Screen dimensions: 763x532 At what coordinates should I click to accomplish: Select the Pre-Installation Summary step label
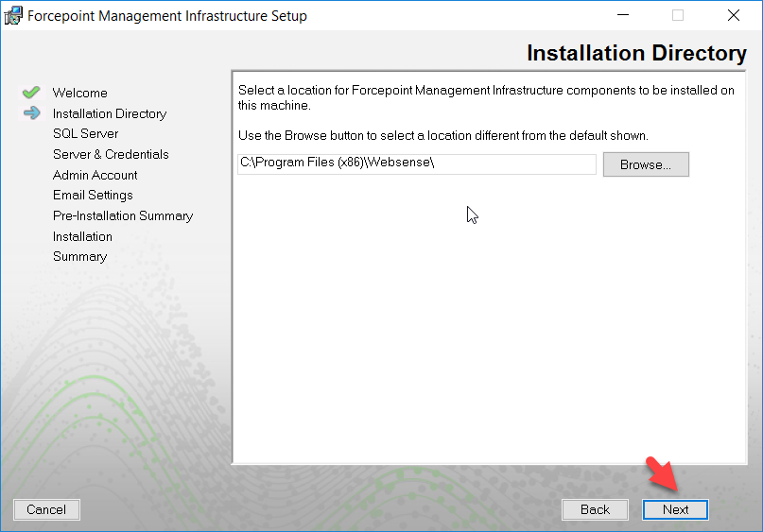pos(123,215)
